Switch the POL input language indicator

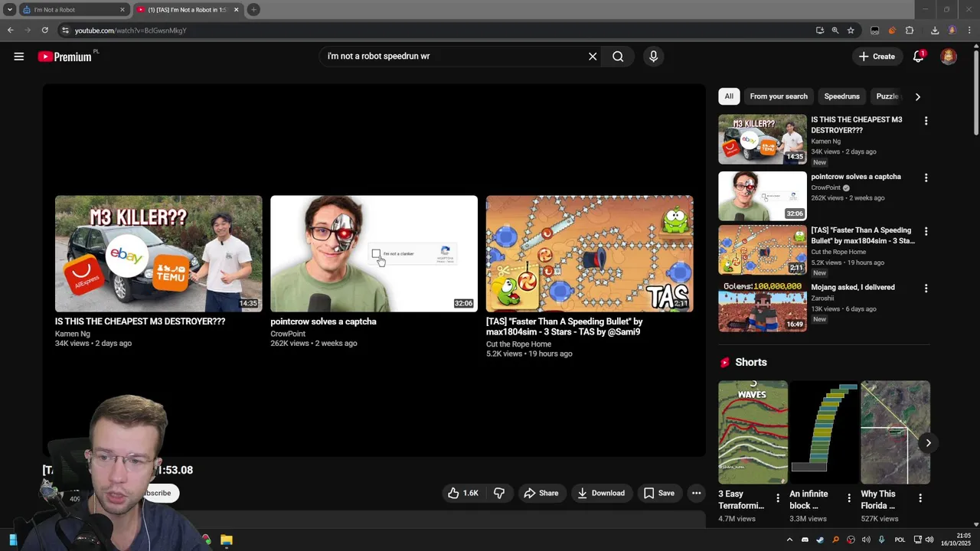coord(900,540)
